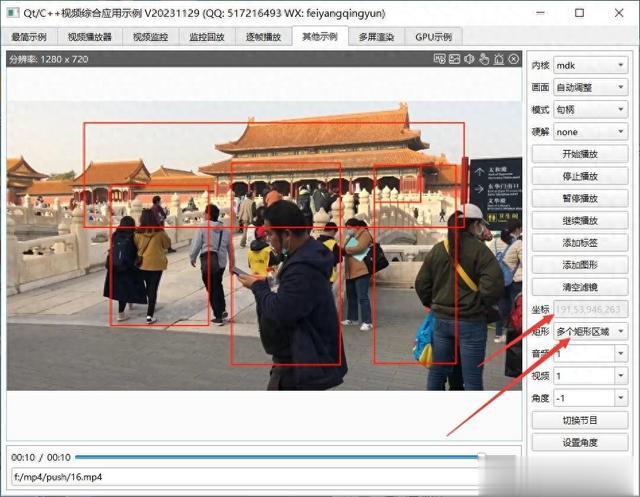Click the 清空滤镜 button
640x497 pixels.
580,287
